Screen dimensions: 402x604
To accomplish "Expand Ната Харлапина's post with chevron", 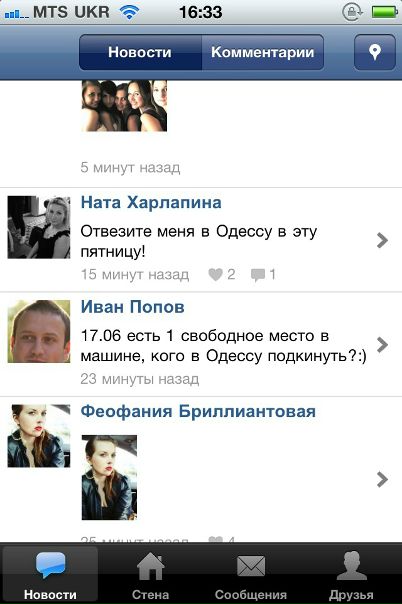I will [x=382, y=240].
